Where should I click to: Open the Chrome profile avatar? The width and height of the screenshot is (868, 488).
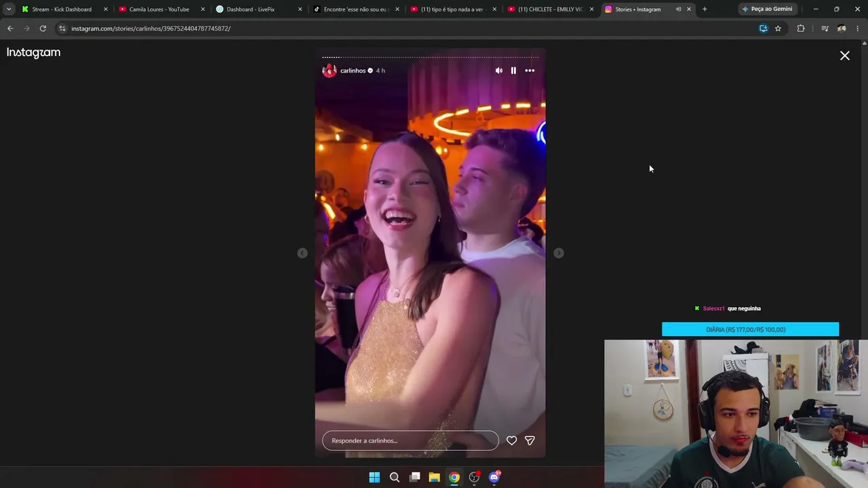click(x=842, y=28)
